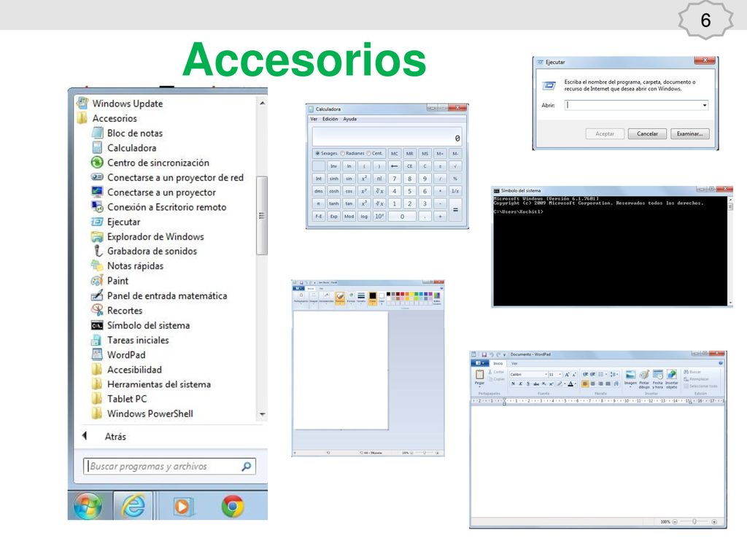The width and height of the screenshot is (747, 560).
Task: Switch to Ver tab in Paint
Action: click(321, 289)
